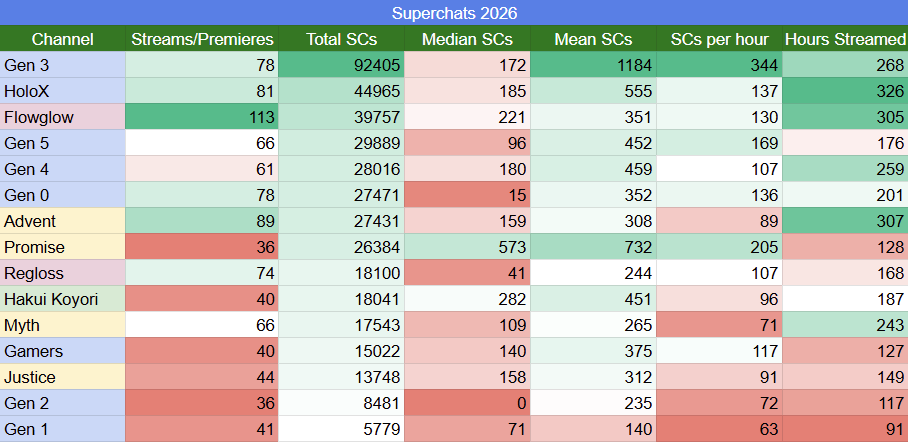
Task: Select the SCs per hour header
Action: (x=719, y=39)
